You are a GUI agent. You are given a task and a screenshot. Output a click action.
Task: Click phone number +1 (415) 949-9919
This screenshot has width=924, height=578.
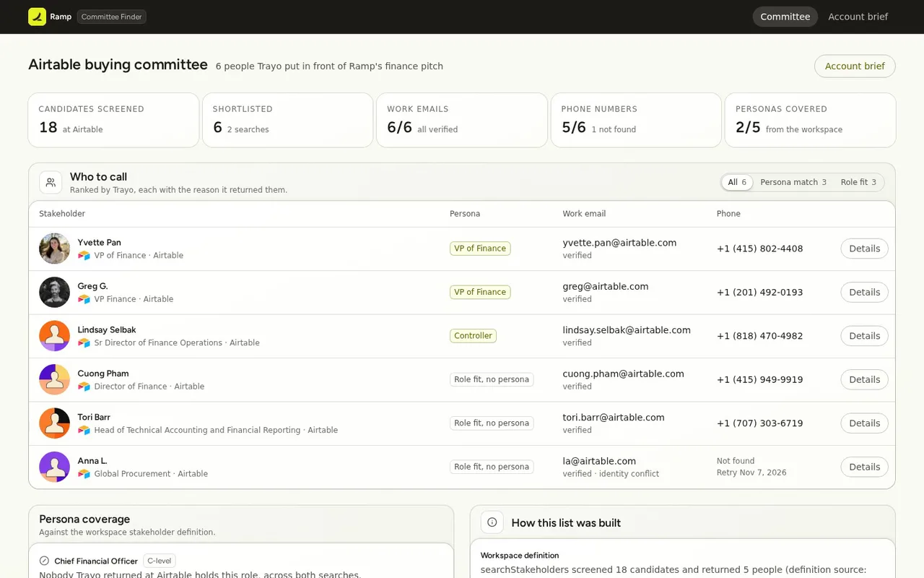click(759, 379)
